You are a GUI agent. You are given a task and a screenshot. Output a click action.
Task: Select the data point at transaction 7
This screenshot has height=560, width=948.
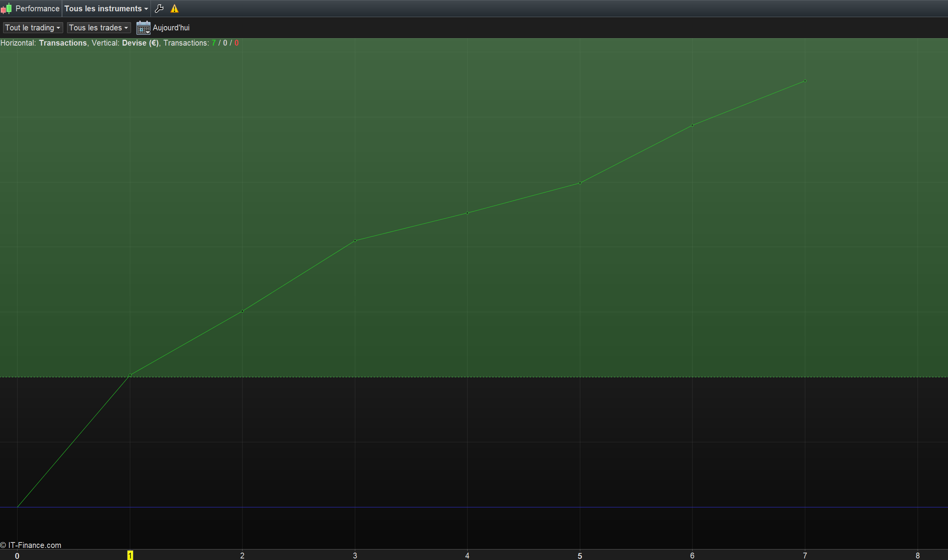(805, 81)
